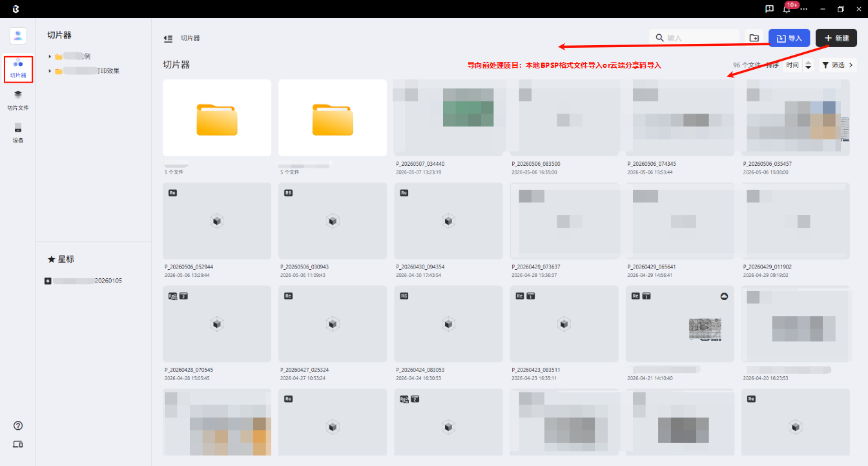Collapse the side panel with the indent icon
868x466 pixels.
pos(168,39)
